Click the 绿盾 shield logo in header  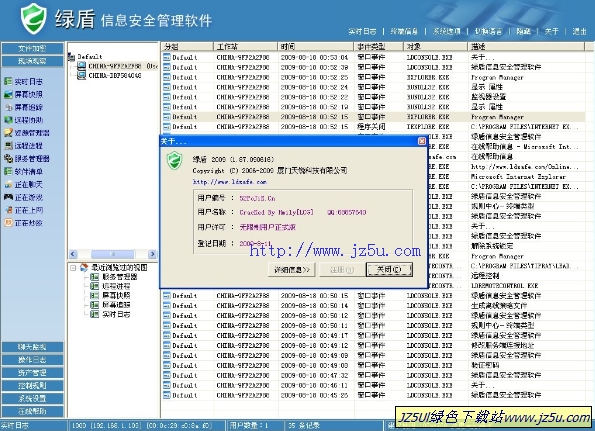click(x=33, y=19)
